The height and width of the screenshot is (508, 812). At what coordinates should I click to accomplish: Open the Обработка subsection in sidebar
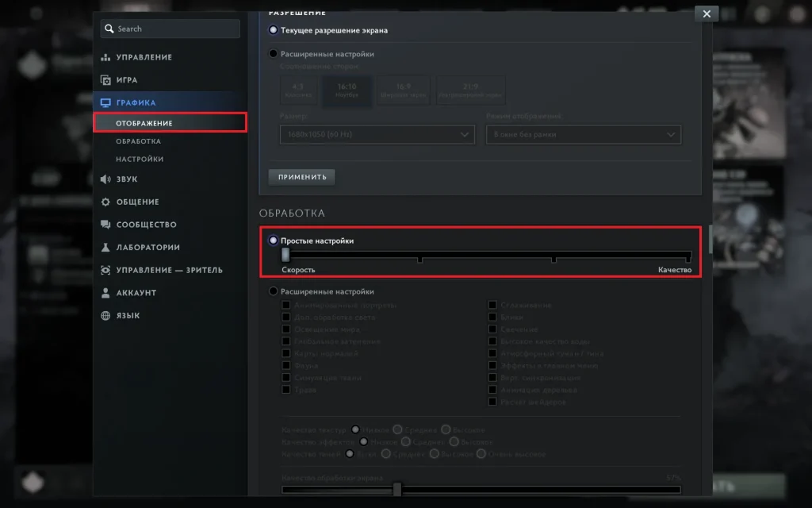tap(138, 141)
